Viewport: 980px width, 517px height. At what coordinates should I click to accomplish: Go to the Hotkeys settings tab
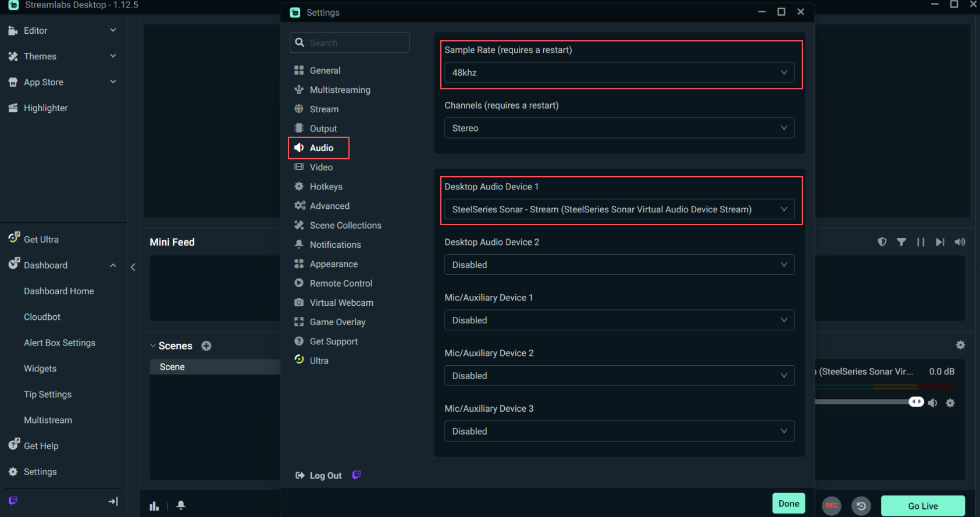(x=326, y=187)
